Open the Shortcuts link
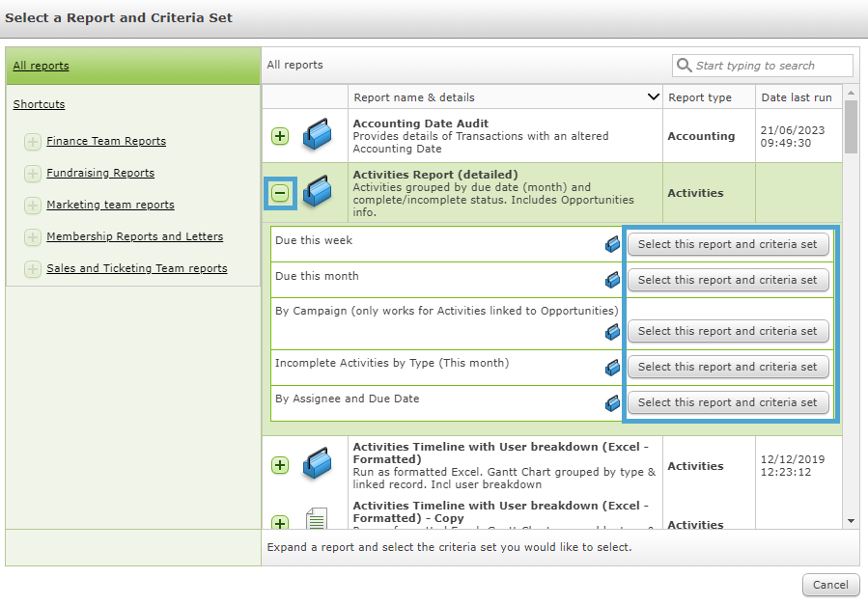 pos(39,104)
